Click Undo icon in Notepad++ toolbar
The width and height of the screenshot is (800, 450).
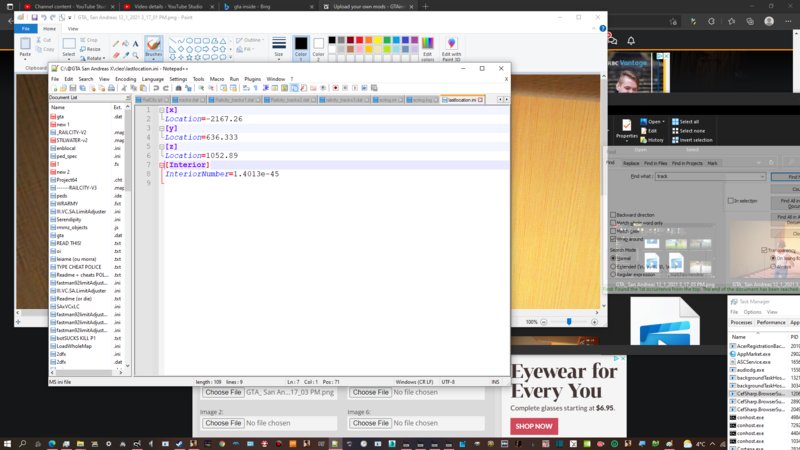pyautogui.click(x=156, y=88)
